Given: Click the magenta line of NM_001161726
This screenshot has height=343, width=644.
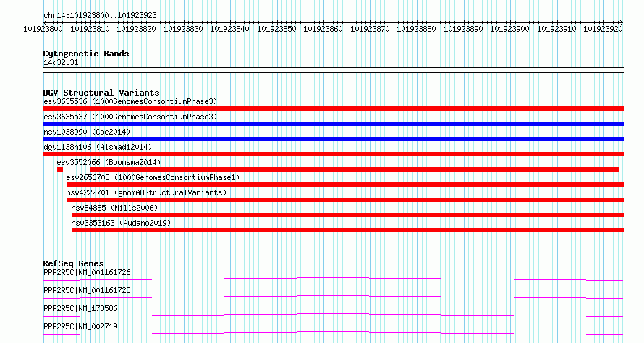Looking at the screenshot, I should pyautogui.click(x=333, y=279).
